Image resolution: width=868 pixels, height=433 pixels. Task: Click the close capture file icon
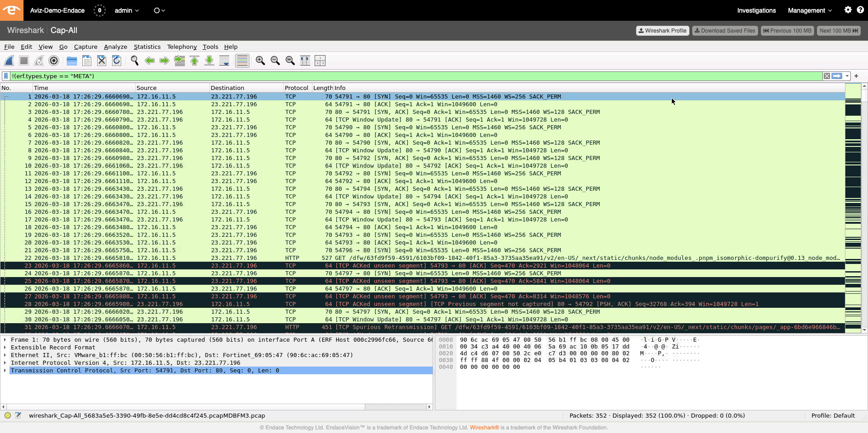point(102,61)
